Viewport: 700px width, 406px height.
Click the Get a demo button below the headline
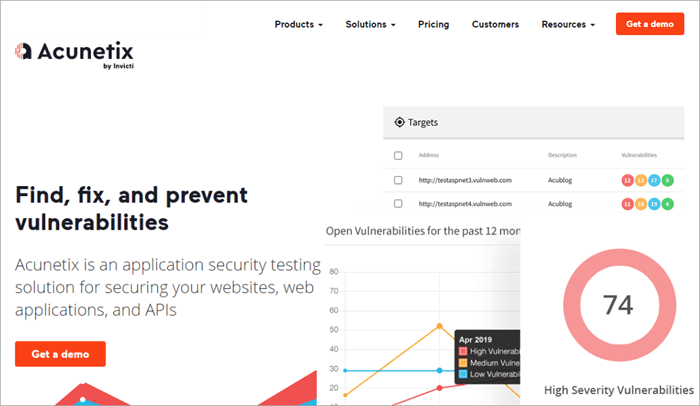coord(60,354)
